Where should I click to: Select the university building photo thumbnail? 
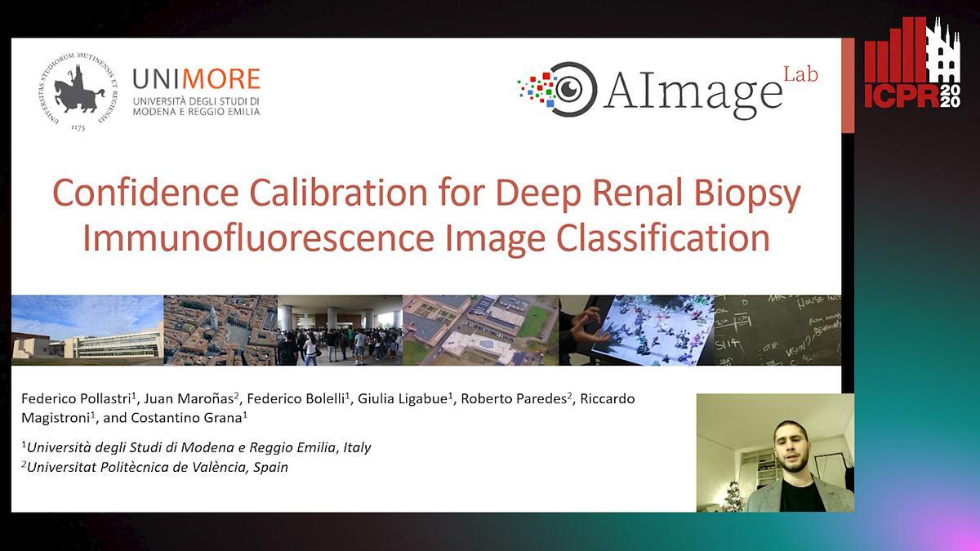coord(87,330)
